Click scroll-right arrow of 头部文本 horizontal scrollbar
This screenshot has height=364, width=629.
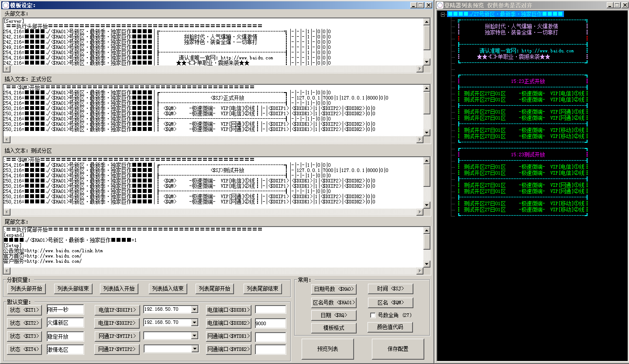tap(420, 69)
